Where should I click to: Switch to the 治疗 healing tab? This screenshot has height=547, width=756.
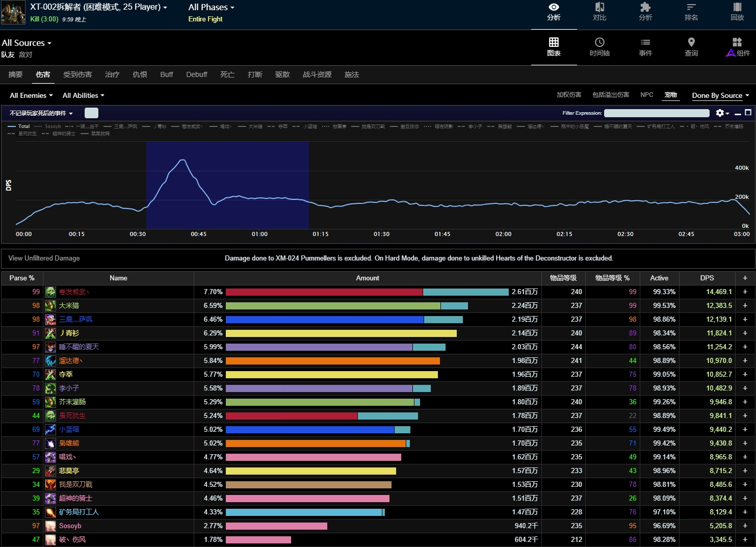pyautogui.click(x=112, y=74)
